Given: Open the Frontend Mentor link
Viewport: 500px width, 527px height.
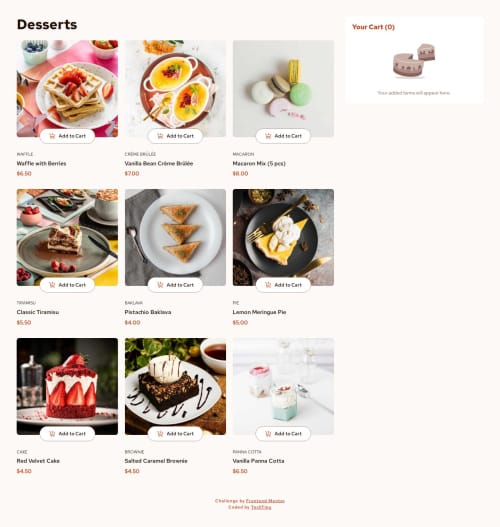Looking at the screenshot, I should pos(265,501).
